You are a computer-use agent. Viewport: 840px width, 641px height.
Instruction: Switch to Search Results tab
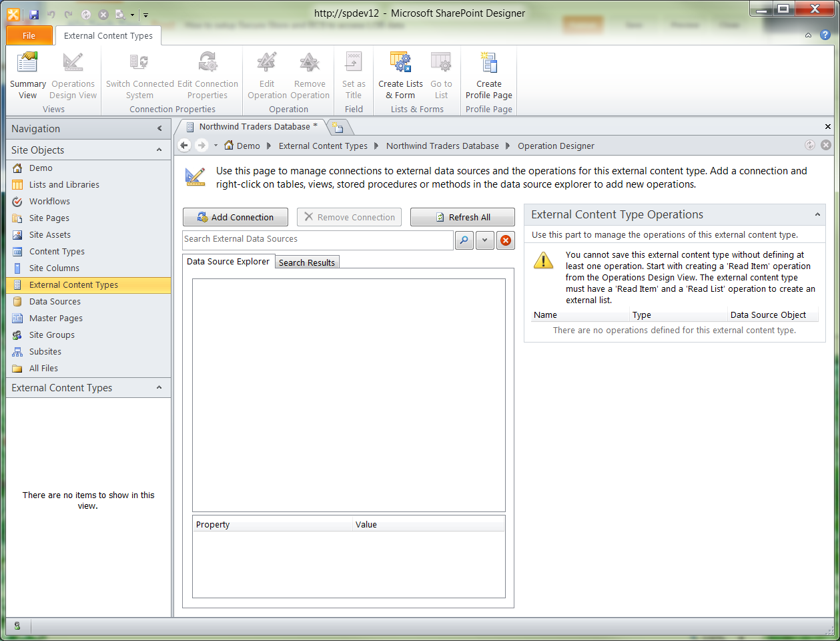[x=307, y=262]
